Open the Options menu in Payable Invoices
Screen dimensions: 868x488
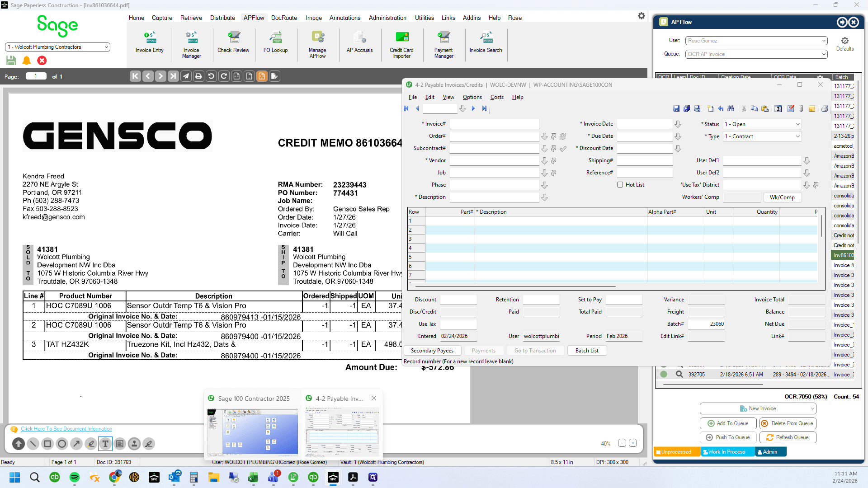472,97
